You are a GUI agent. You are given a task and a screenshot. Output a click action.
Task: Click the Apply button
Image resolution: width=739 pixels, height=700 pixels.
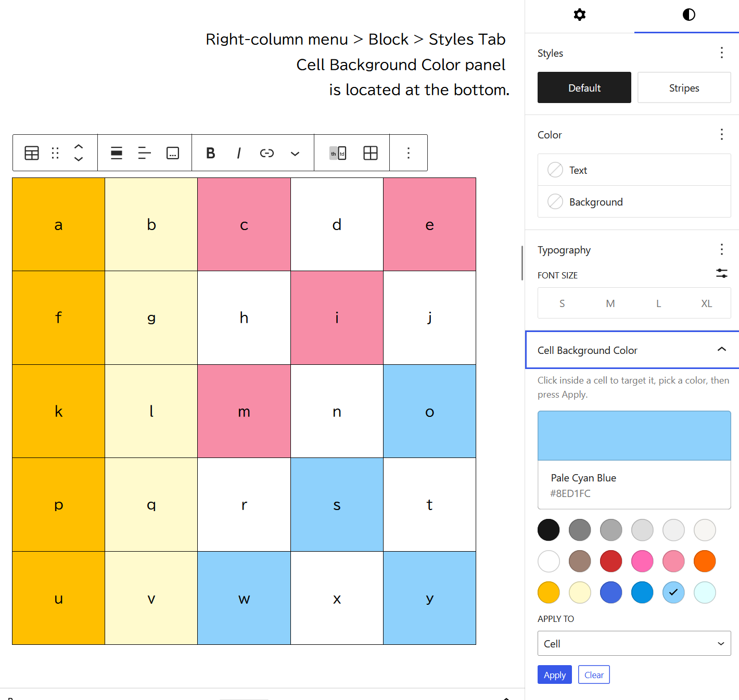554,674
